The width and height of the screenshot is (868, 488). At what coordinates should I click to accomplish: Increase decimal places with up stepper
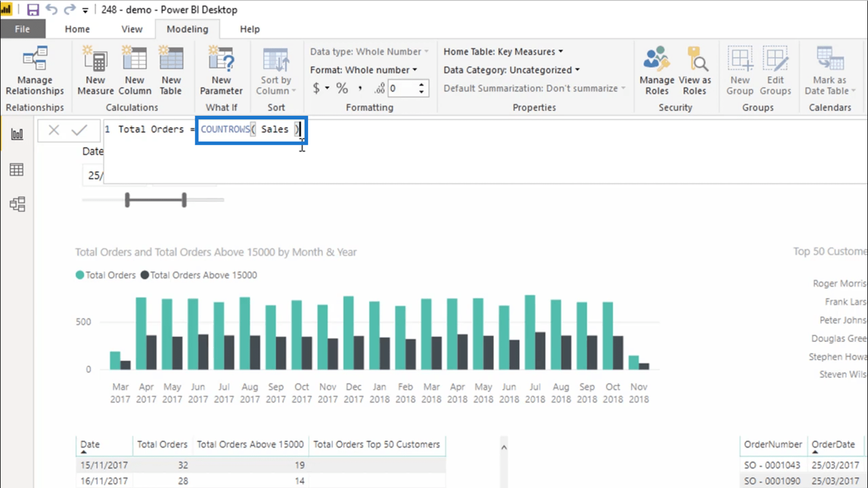click(422, 85)
